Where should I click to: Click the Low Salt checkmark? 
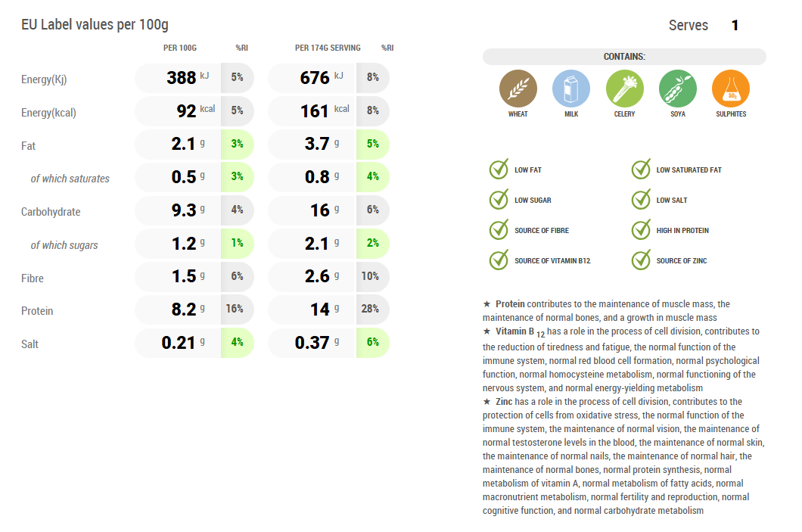click(x=641, y=200)
